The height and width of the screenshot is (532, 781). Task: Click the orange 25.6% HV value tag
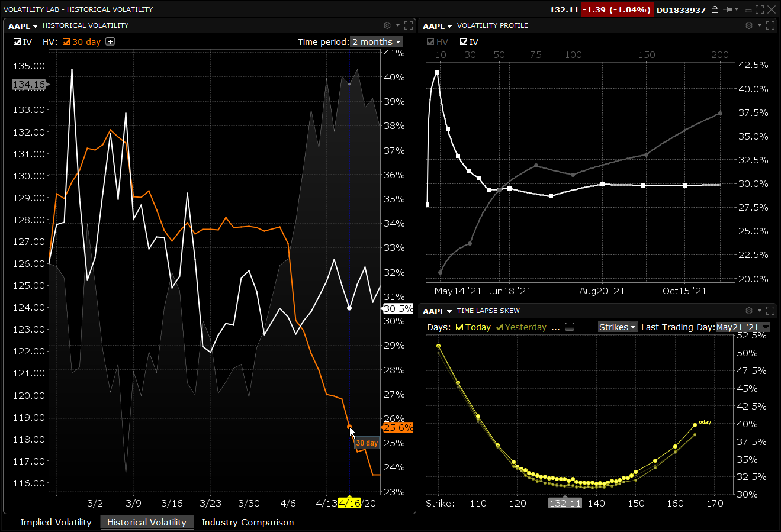click(x=397, y=427)
